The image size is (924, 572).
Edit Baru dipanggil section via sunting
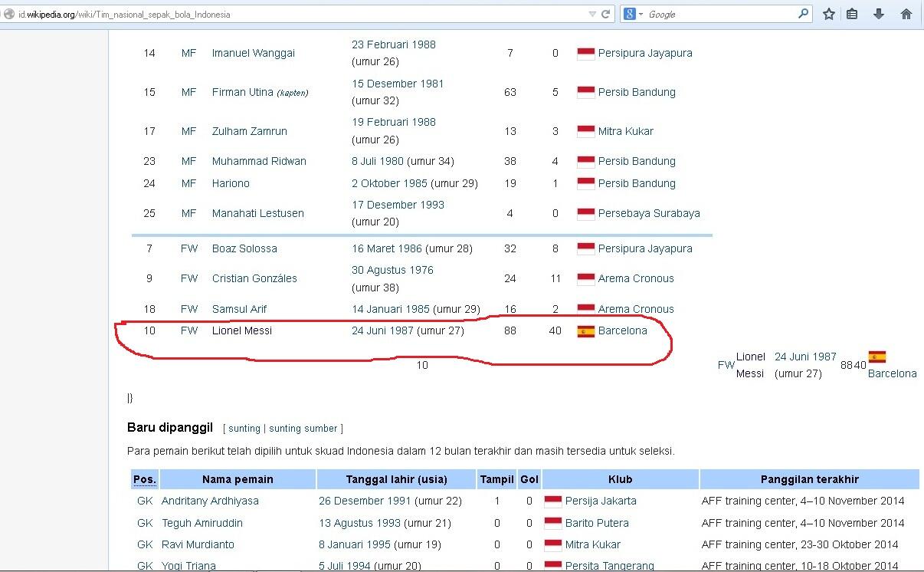click(x=244, y=429)
